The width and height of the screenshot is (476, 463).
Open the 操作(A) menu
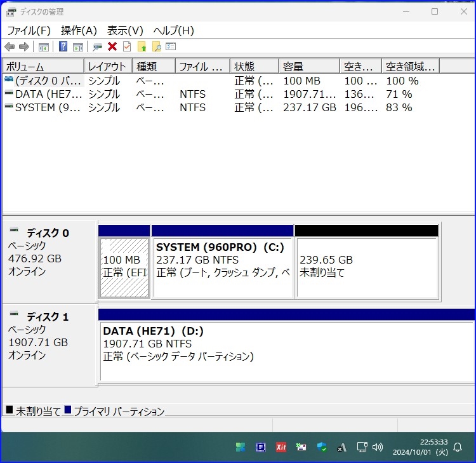tap(79, 30)
